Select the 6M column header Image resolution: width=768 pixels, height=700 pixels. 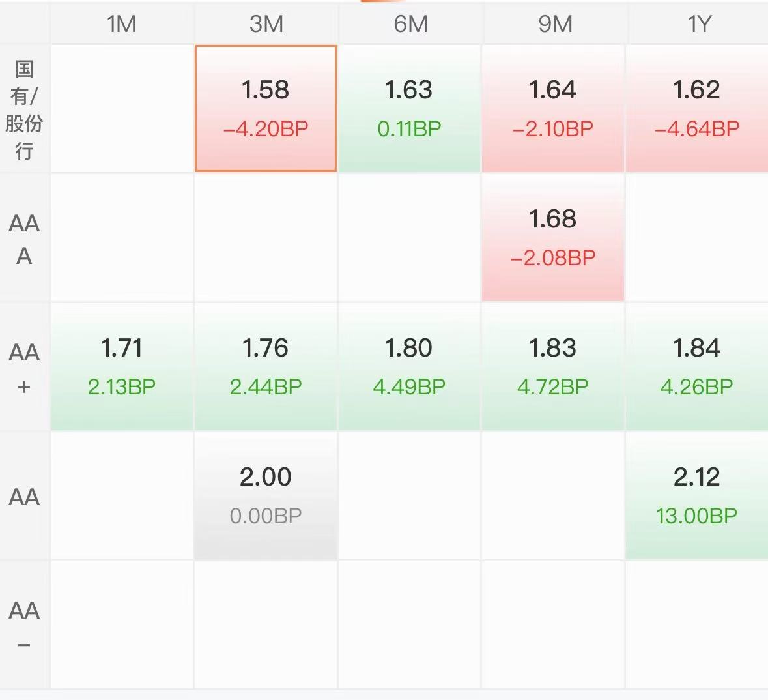pyautogui.click(x=409, y=23)
